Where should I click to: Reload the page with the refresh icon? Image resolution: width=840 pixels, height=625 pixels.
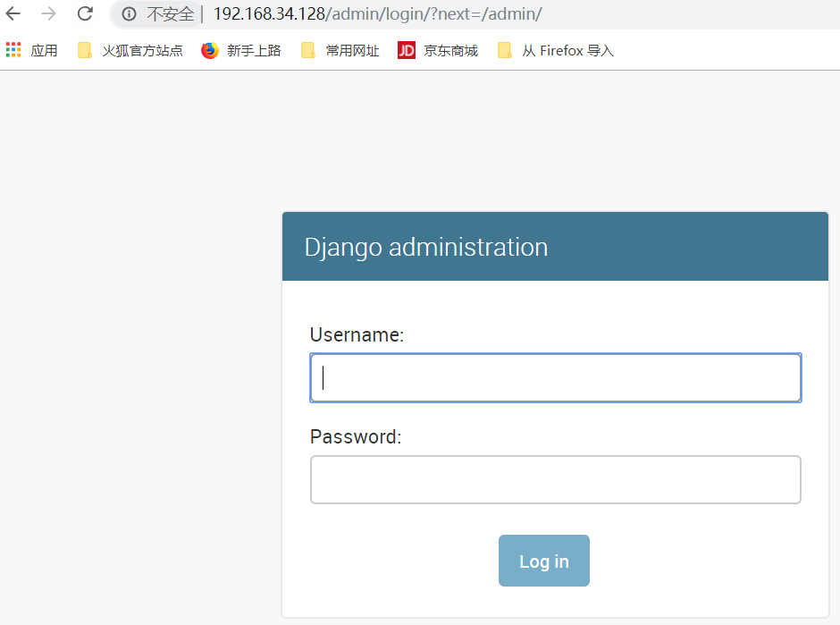tap(85, 13)
